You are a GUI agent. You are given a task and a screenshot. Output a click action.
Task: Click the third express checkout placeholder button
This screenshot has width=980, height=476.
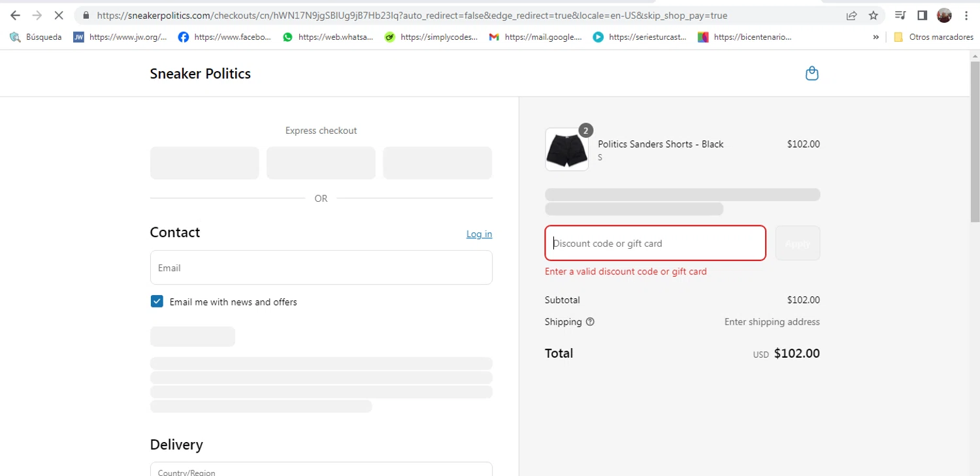click(x=437, y=163)
